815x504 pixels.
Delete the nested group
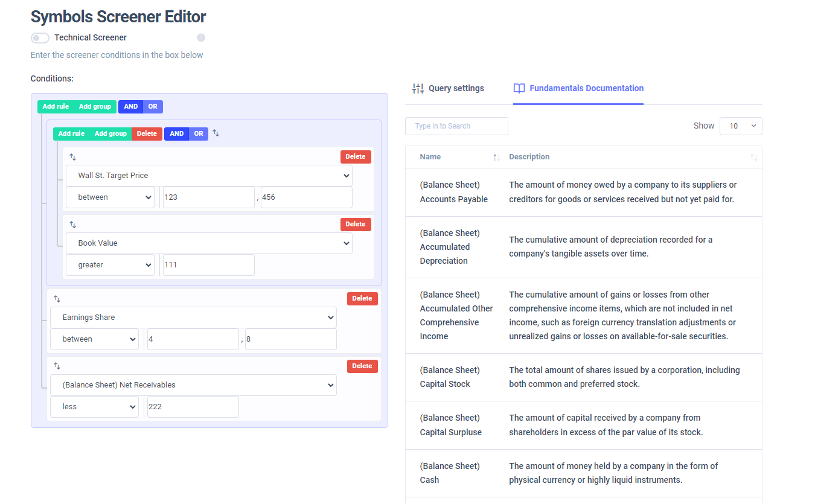[x=147, y=134]
